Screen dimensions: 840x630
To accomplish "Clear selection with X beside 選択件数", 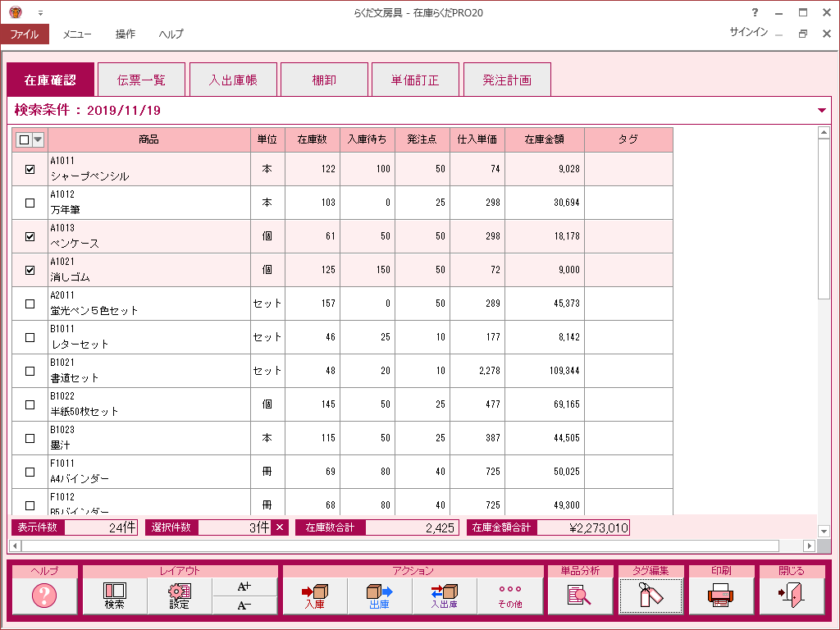I will pos(280,527).
